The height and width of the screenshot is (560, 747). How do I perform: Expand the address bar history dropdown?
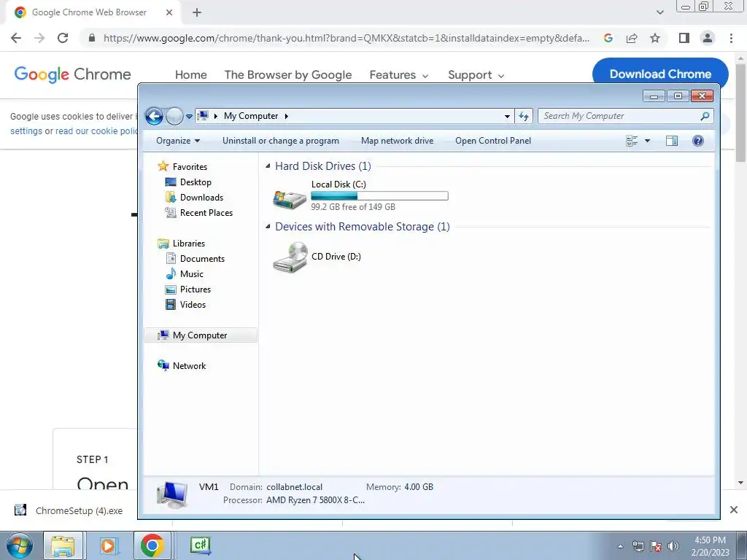coord(507,116)
